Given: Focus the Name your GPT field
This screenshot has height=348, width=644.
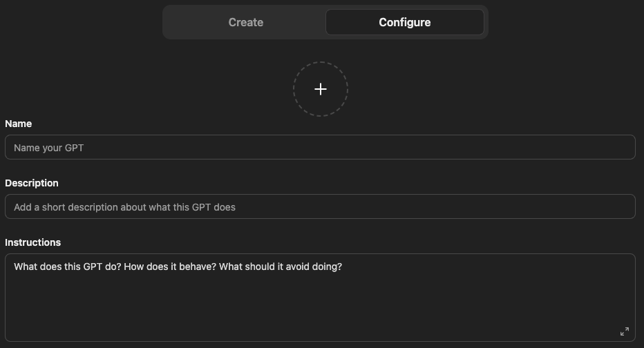Looking at the screenshot, I should coord(319,147).
